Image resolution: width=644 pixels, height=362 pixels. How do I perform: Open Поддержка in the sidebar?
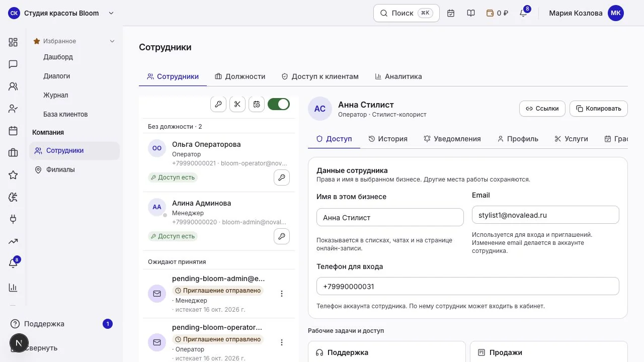61,324
